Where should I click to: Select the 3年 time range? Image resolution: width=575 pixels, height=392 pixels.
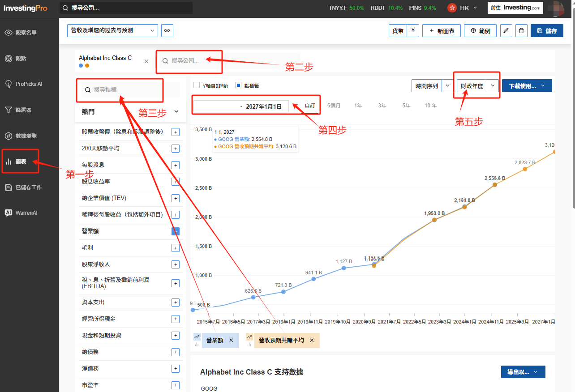coord(382,106)
